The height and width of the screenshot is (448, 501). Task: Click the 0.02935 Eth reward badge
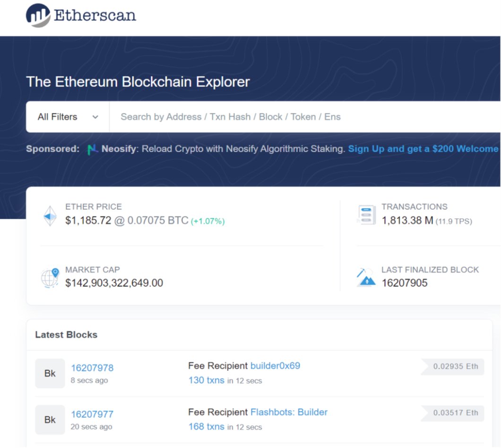pos(452,366)
